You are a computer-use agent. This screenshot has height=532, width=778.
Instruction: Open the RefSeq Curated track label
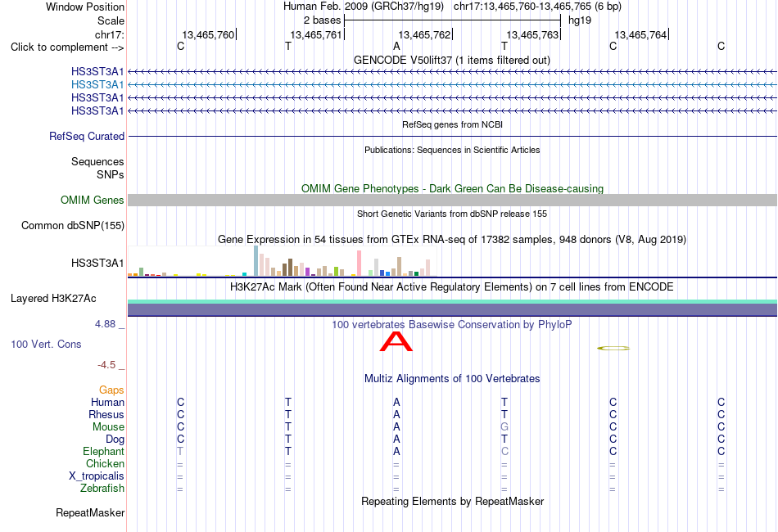click(87, 137)
